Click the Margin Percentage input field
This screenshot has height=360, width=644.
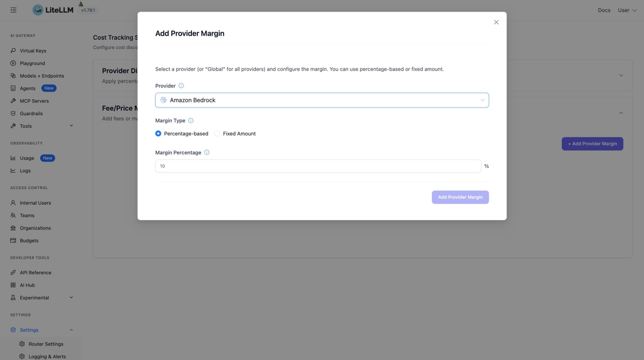pyautogui.click(x=318, y=166)
